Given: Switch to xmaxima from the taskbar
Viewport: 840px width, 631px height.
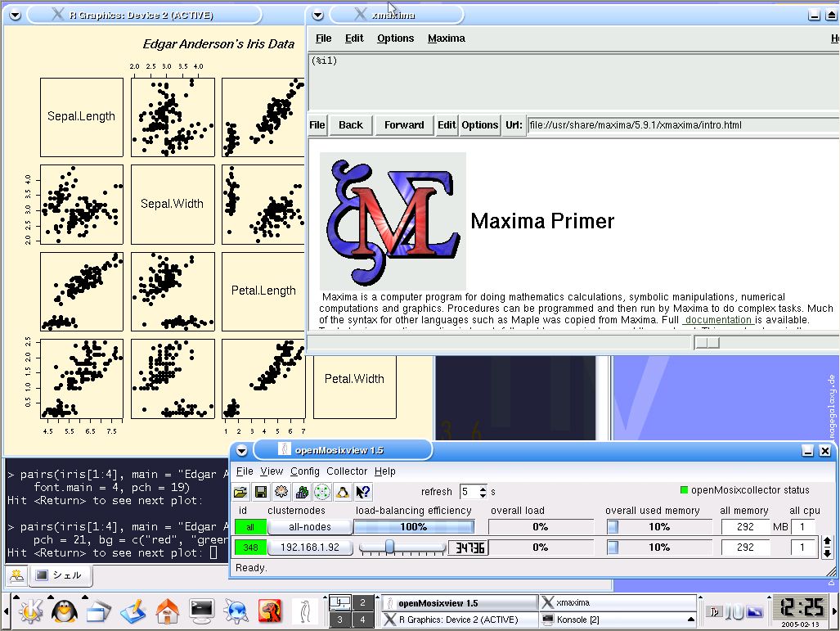Looking at the screenshot, I should click(618, 602).
